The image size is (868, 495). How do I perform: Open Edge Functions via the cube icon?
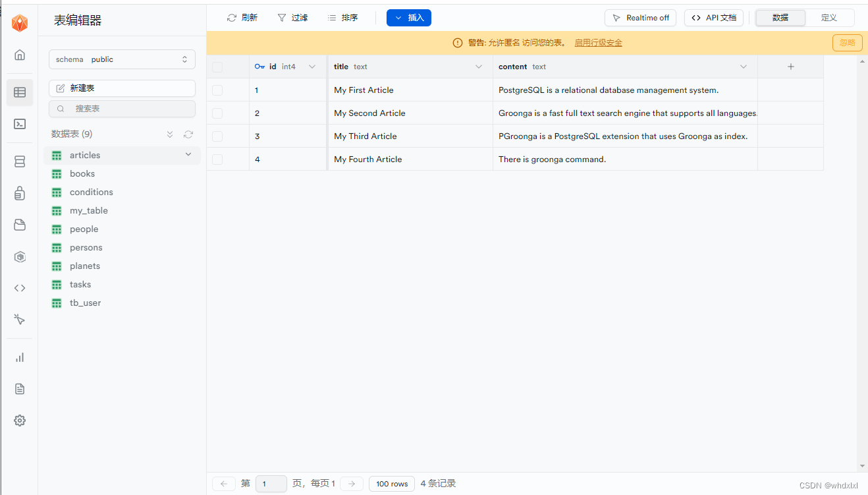(x=19, y=256)
